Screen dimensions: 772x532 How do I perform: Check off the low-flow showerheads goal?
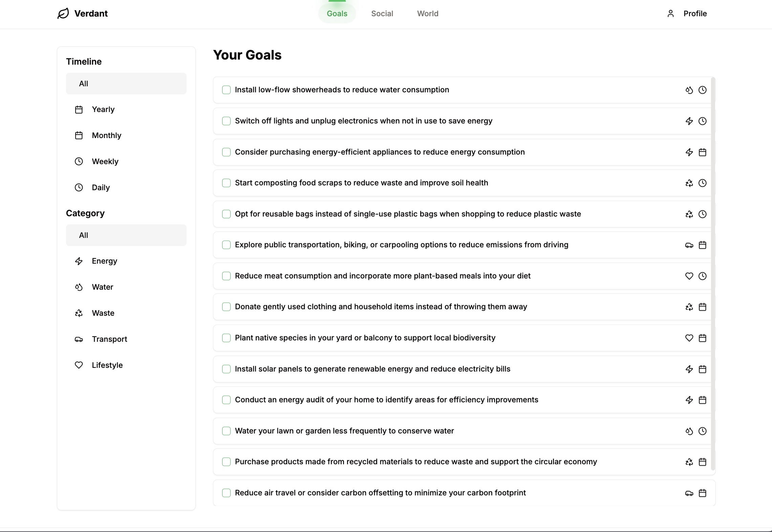[226, 90]
